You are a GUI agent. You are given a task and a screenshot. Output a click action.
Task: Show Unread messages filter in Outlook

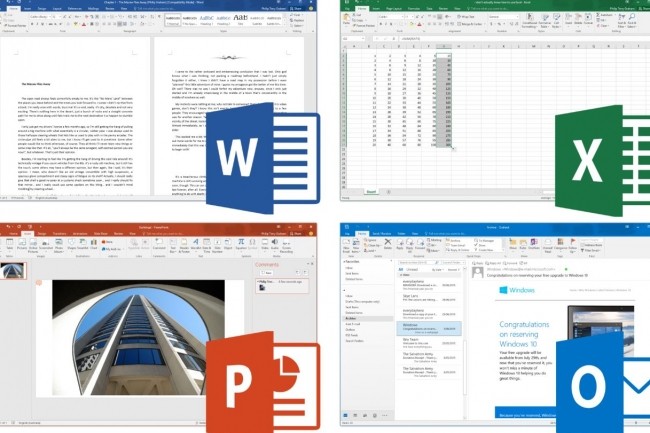click(412, 269)
